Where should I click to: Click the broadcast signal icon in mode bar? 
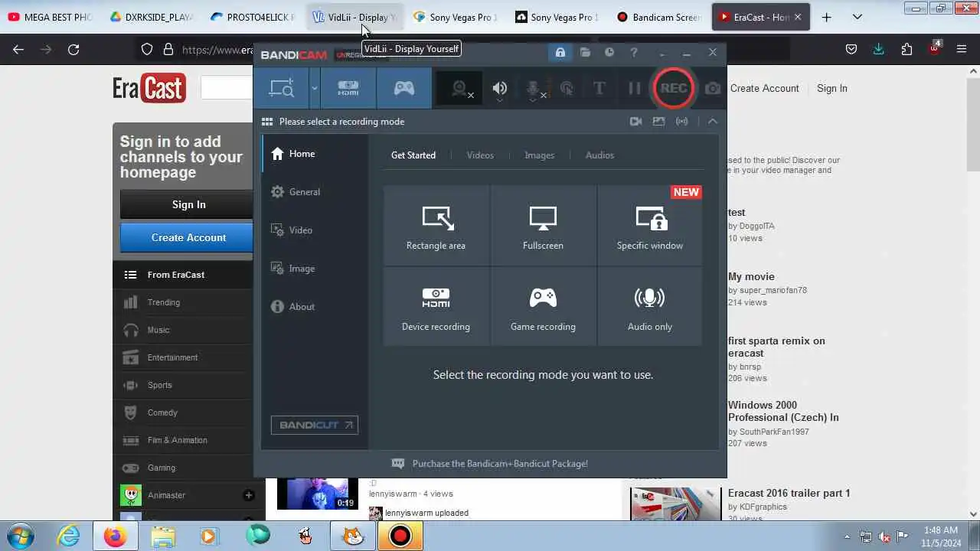pos(681,122)
